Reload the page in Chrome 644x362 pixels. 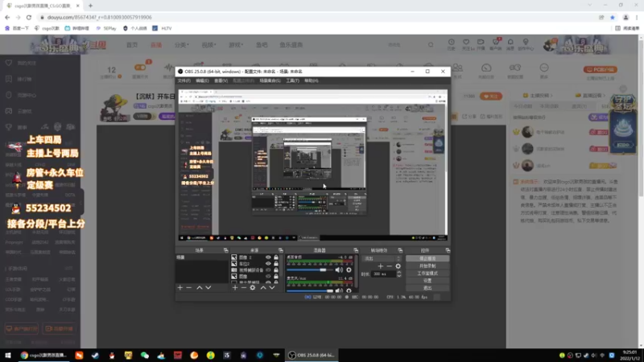29,17
